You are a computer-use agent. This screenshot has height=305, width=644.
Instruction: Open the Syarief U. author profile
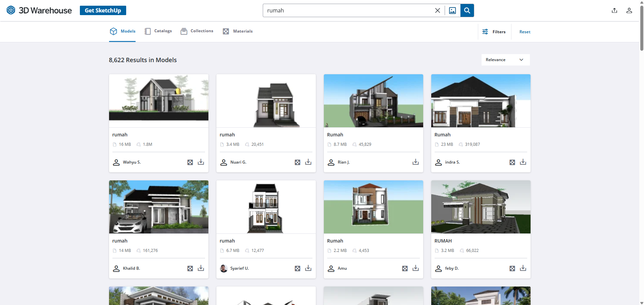(239, 268)
